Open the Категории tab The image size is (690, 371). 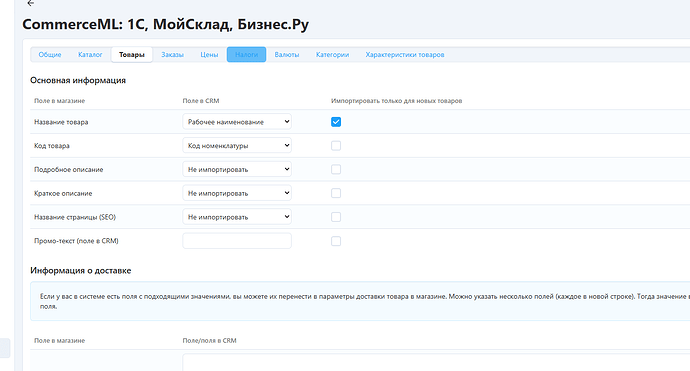[332, 55]
